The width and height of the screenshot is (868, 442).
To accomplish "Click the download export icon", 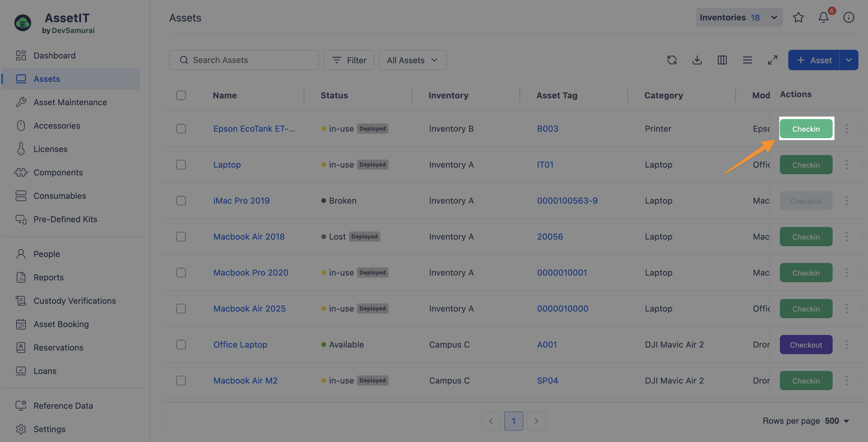I will coord(697,60).
